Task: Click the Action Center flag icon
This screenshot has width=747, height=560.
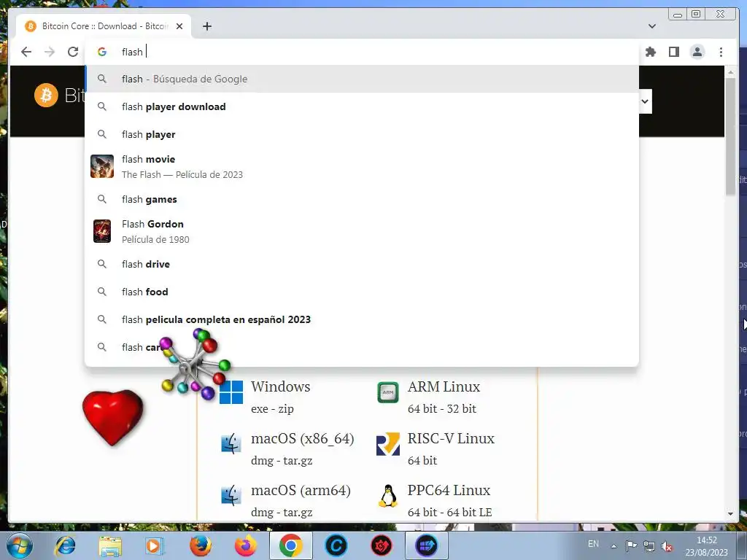Action: pyautogui.click(x=631, y=545)
